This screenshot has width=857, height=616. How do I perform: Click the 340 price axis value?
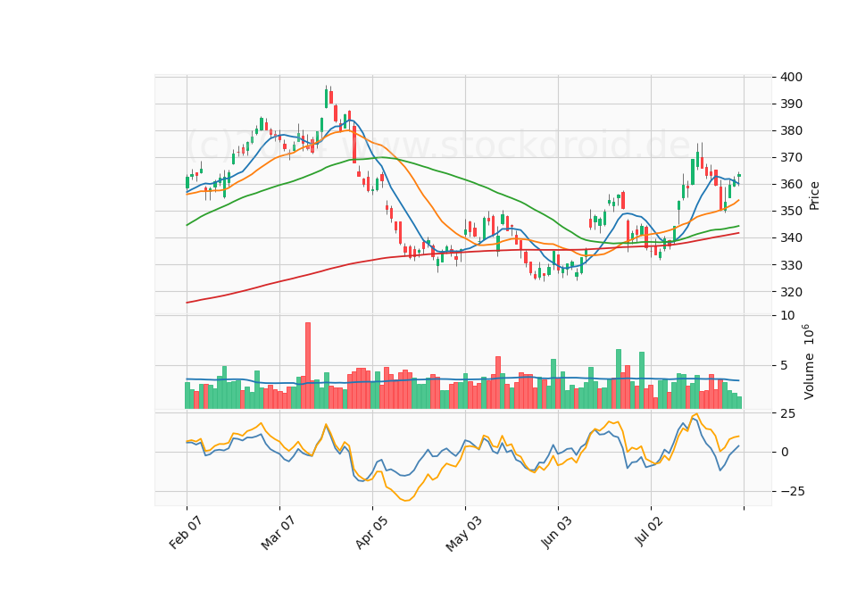[792, 237]
